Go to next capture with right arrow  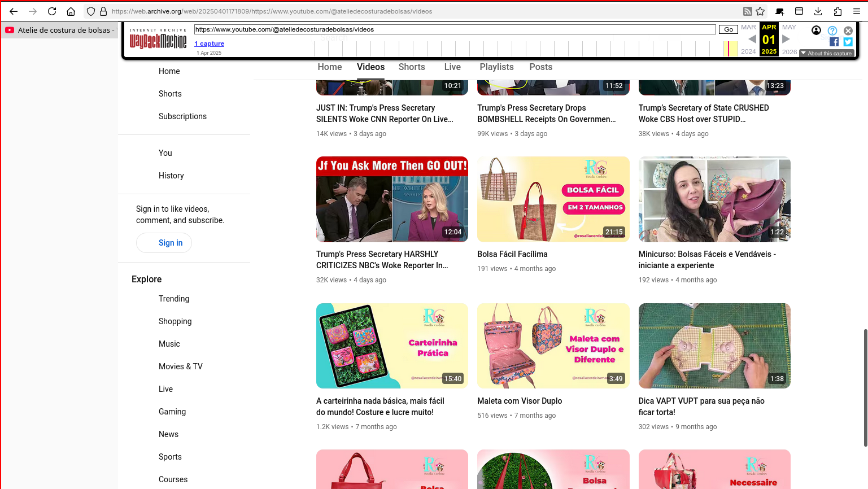(x=786, y=39)
